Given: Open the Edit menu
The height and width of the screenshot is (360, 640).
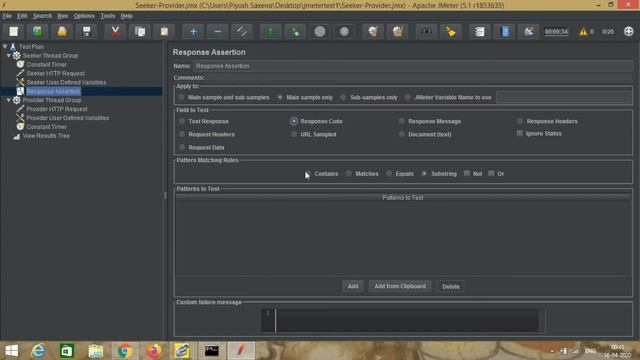Looking at the screenshot, I should click(x=22, y=16).
